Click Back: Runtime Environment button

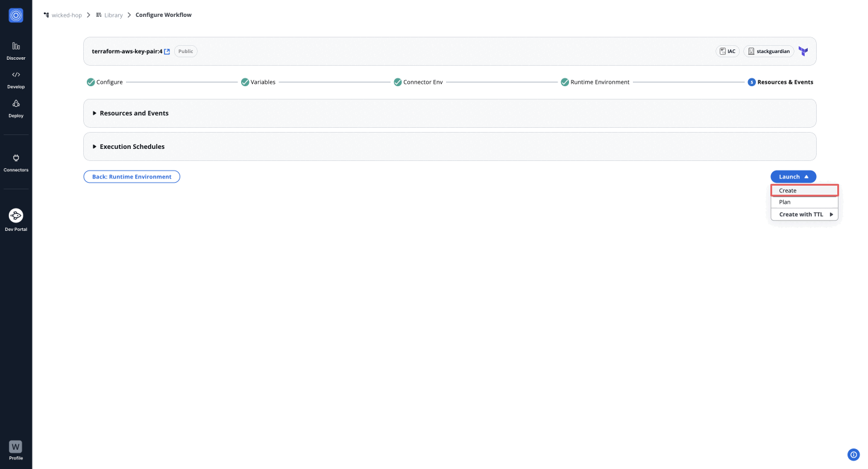pyautogui.click(x=131, y=176)
